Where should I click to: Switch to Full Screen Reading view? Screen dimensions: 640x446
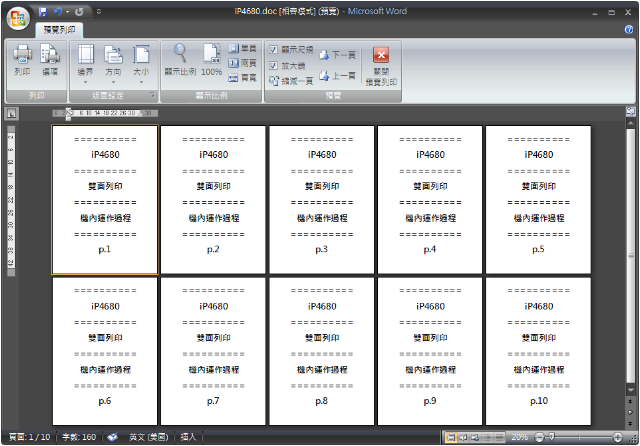463,438
